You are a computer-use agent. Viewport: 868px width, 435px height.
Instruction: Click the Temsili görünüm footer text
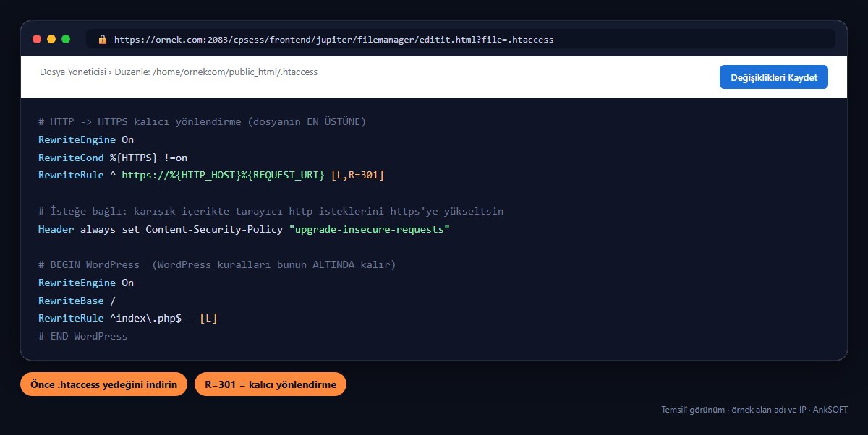[754, 410]
